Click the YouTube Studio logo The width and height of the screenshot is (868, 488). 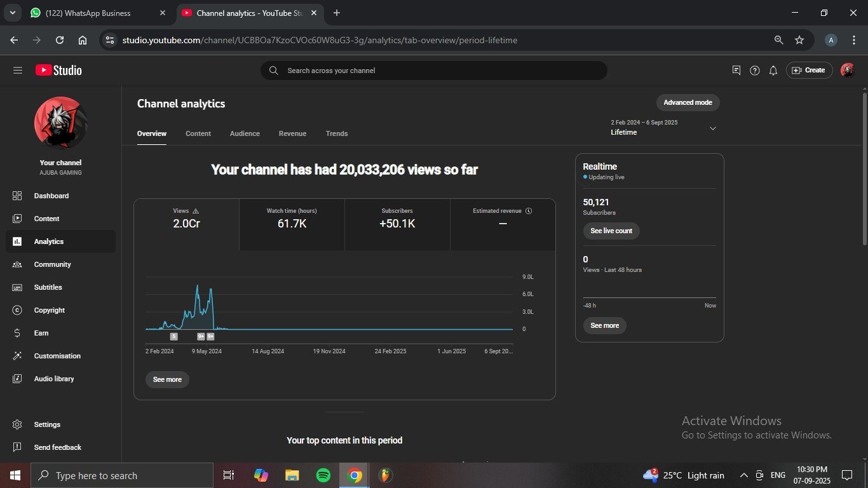tap(58, 71)
